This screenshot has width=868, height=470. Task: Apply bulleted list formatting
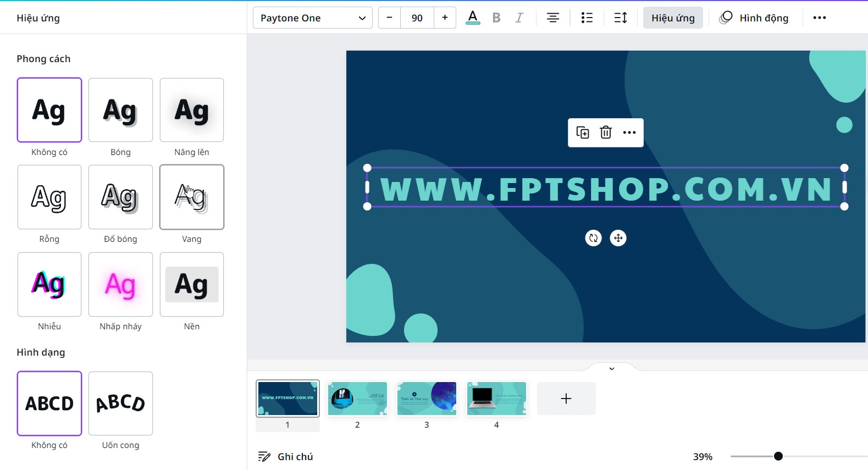pos(587,18)
